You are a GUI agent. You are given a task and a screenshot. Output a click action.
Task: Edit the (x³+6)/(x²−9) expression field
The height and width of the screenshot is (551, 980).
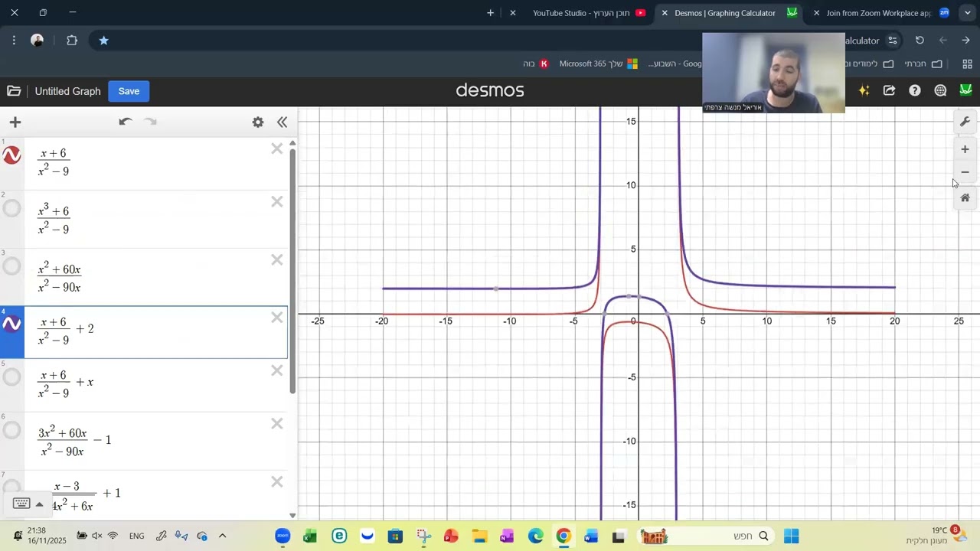pyautogui.click(x=156, y=220)
